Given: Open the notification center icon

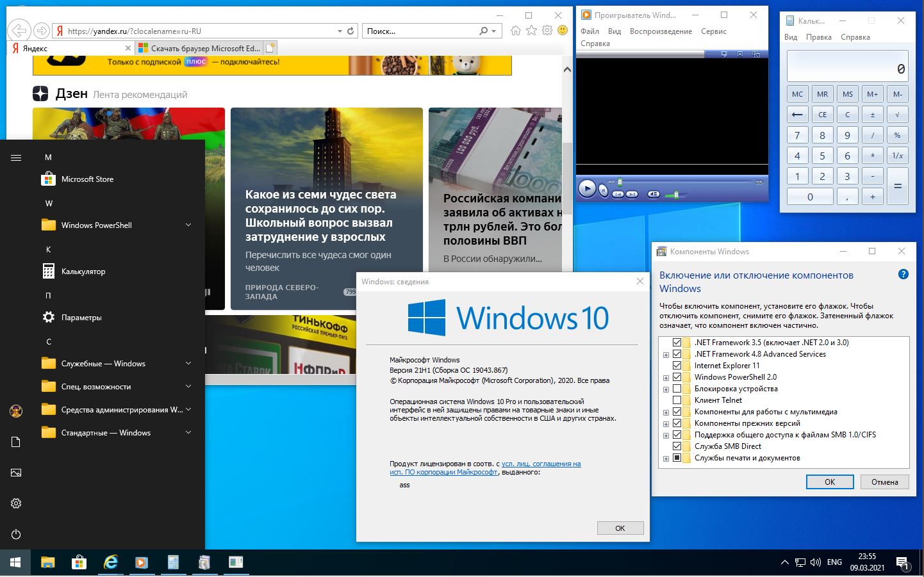Looking at the screenshot, I should [x=903, y=563].
